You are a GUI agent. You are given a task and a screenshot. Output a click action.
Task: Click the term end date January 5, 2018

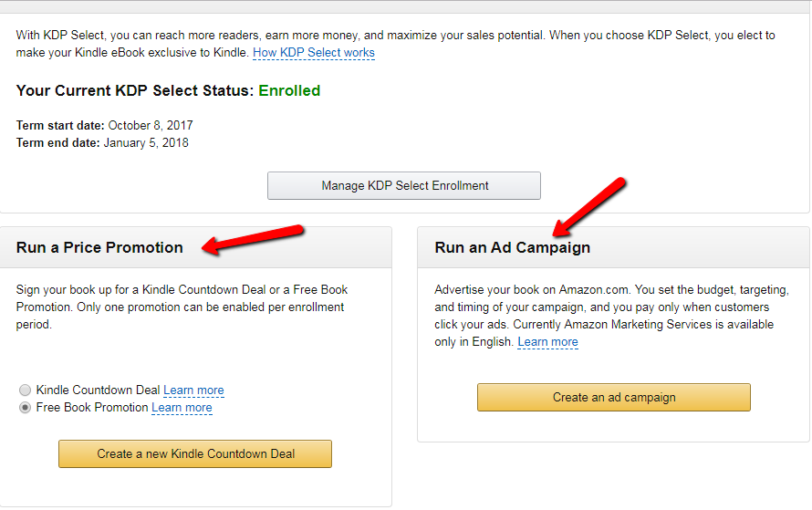coord(146,142)
